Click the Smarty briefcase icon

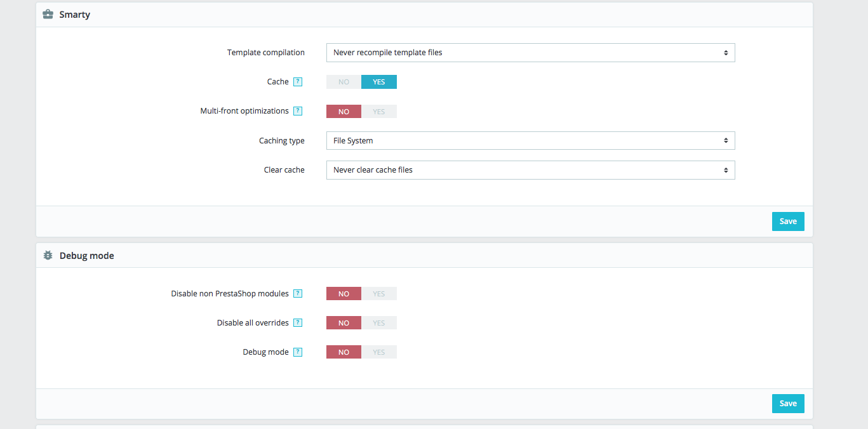(48, 14)
